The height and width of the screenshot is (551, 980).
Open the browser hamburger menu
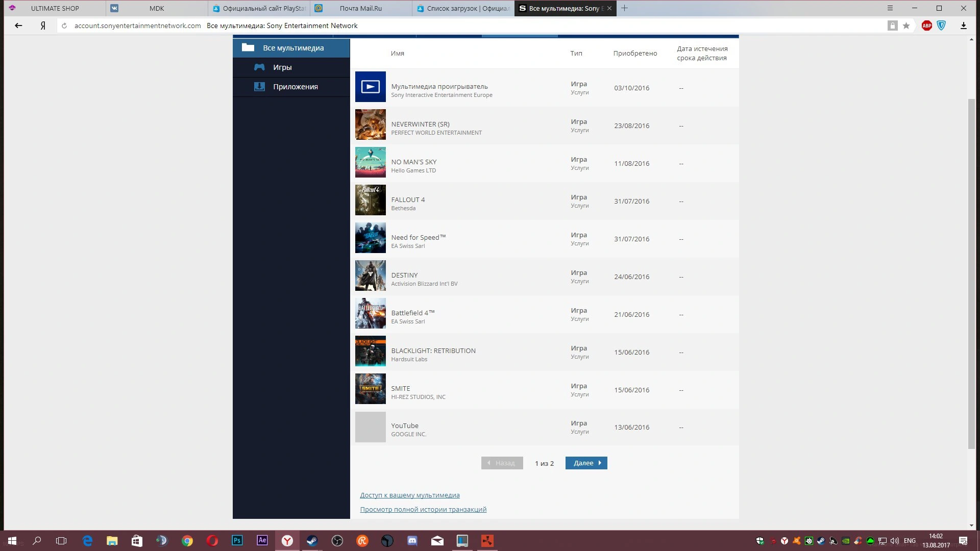890,8
